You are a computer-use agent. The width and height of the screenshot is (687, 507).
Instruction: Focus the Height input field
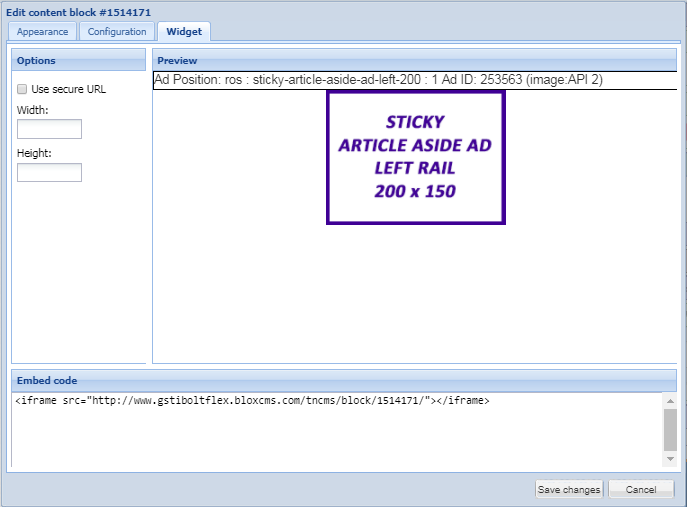point(50,172)
